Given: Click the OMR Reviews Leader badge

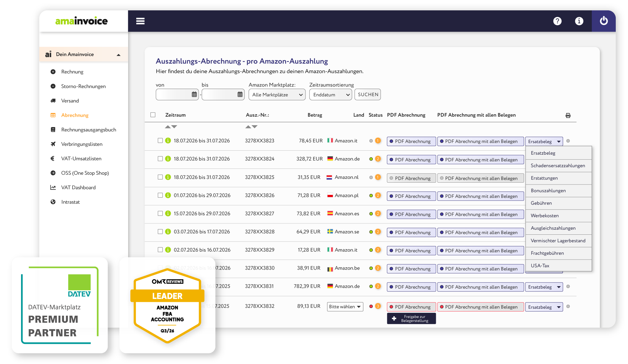Looking at the screenshot, I should click(167, 305).
